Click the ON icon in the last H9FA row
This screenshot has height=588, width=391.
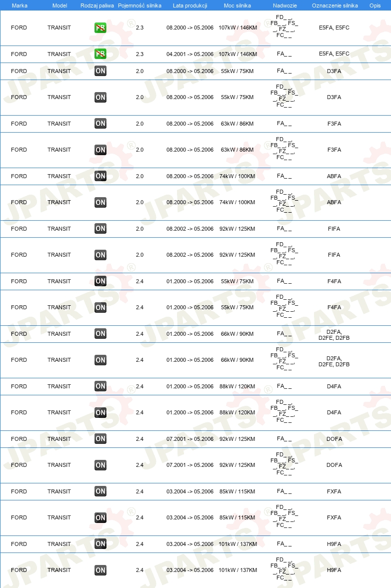pyautogui.click(x=100, y=570)
